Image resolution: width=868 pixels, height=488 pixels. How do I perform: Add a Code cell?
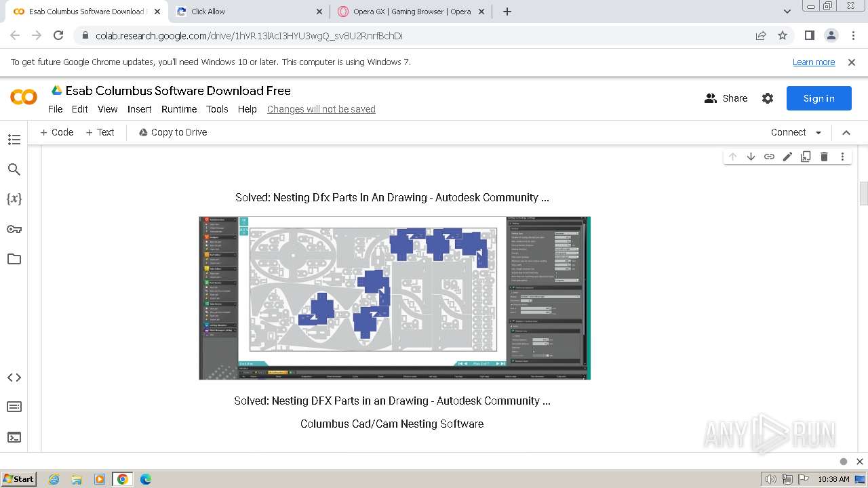[x=57, y=132]
